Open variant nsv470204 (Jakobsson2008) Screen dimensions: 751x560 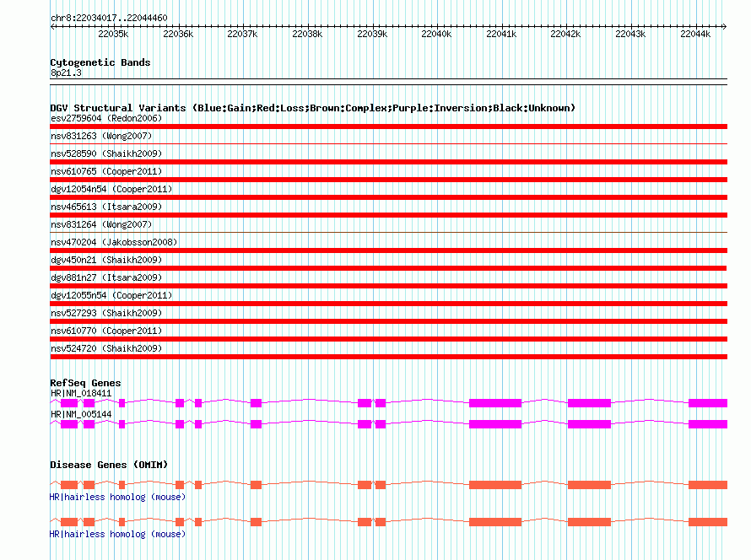pyautogui.click(x=114, y=242)
